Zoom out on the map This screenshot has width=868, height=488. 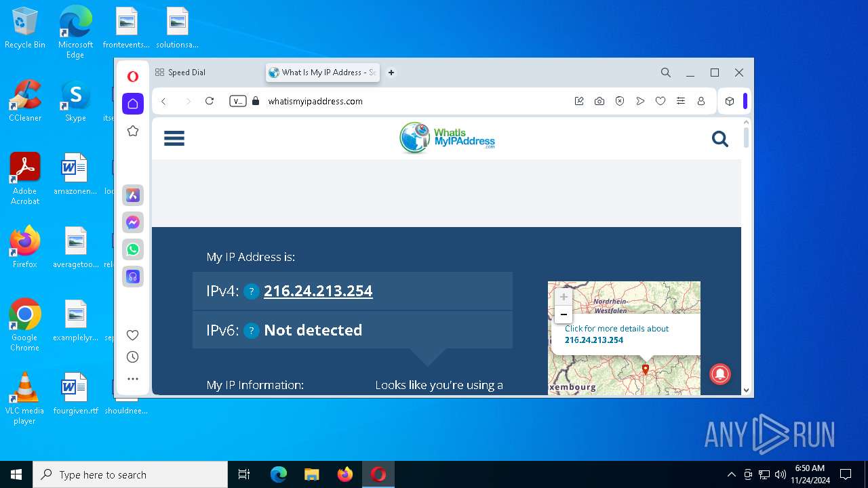pyautogui.click(x=564, y=314)
